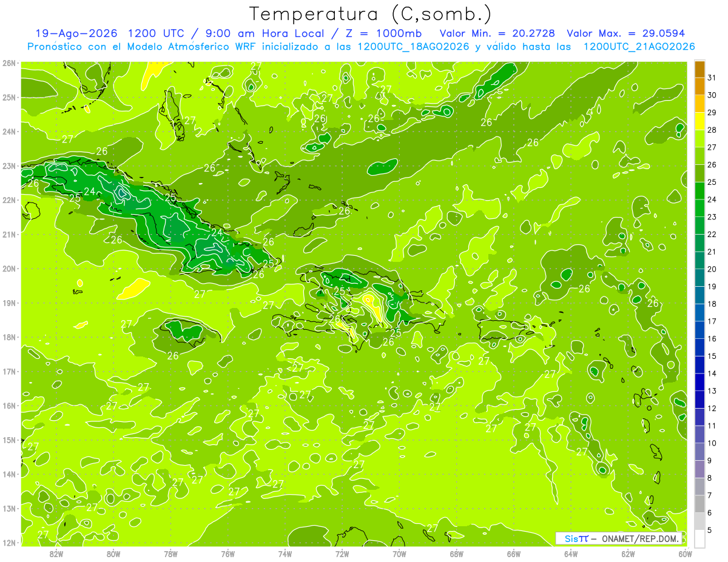The image size is (728, 562).
Task: Click the "16N" latitude axis label
Action: coord(9,406)
